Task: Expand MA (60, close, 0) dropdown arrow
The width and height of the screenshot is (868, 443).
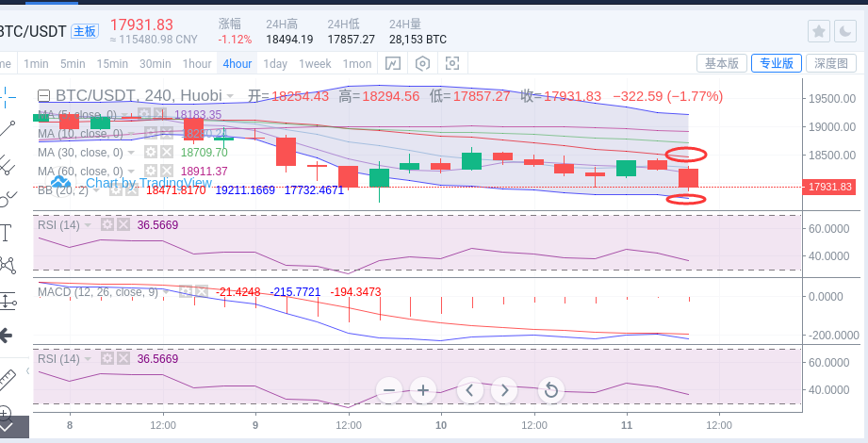Action: tap(132, 172)
